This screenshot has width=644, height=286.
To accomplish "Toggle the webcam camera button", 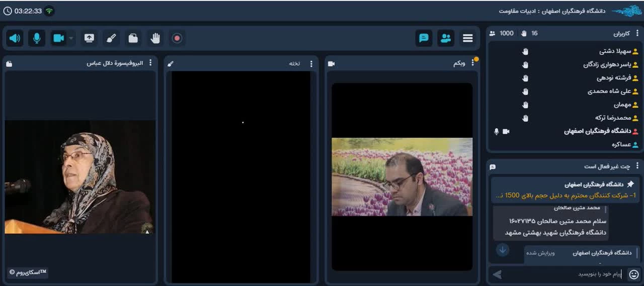I will click(58, 38).
